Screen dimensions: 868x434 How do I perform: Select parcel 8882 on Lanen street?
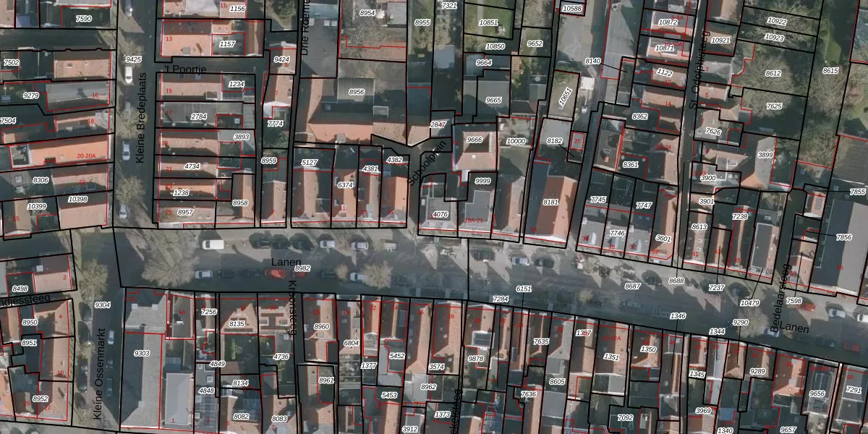(x=302, y=268)
